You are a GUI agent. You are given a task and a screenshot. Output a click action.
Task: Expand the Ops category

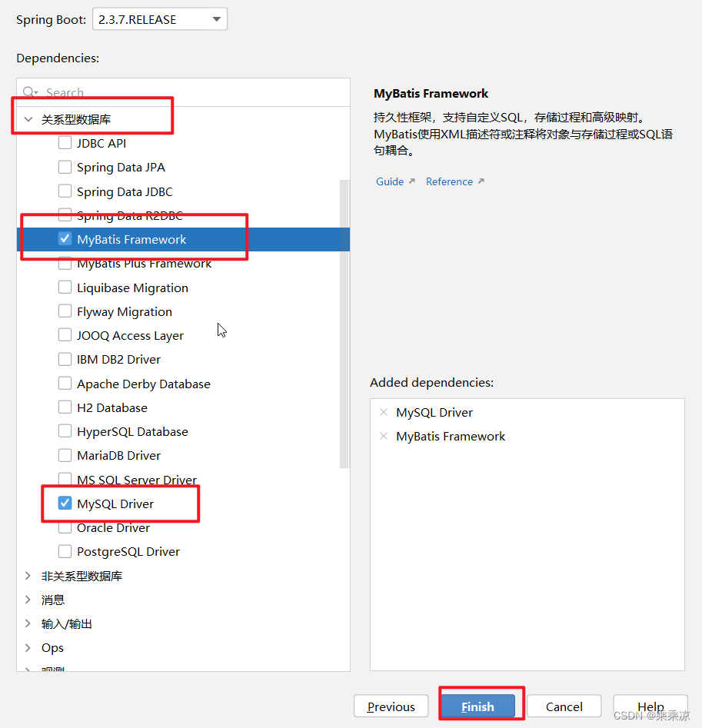coord(27,647)
